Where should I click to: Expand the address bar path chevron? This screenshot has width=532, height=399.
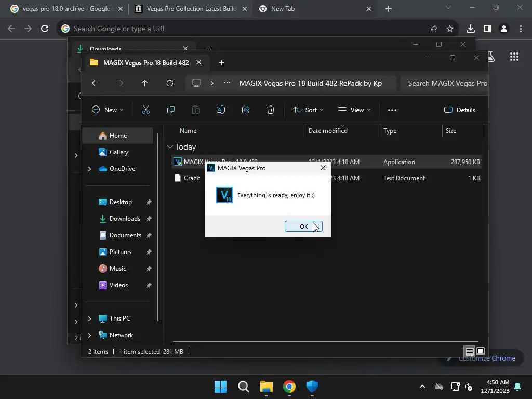(x=212, y=83)
